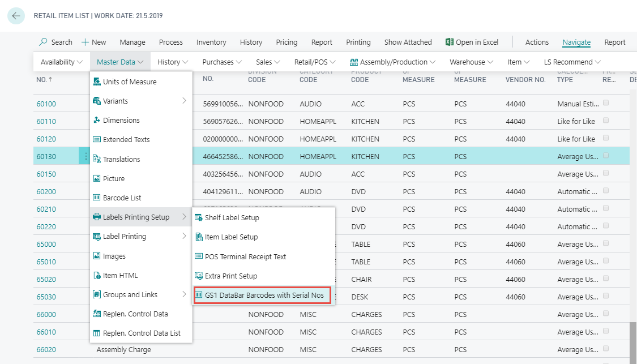Click the Shelf Label Setup icon

198,218
